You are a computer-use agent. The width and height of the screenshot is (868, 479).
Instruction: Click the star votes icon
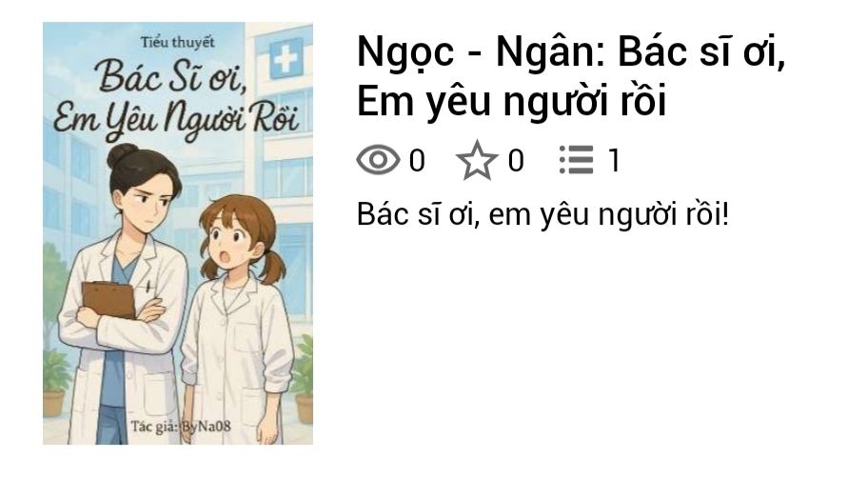tap(477, 161)
